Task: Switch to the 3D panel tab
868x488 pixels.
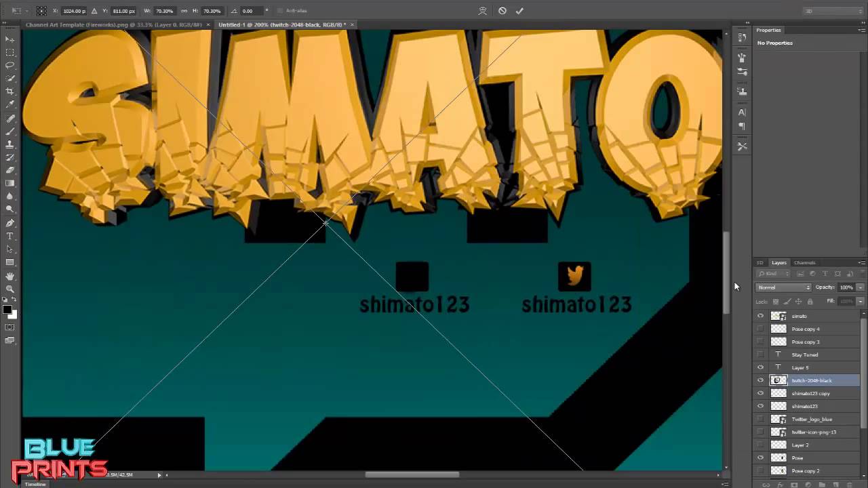Action: point(759,263)
